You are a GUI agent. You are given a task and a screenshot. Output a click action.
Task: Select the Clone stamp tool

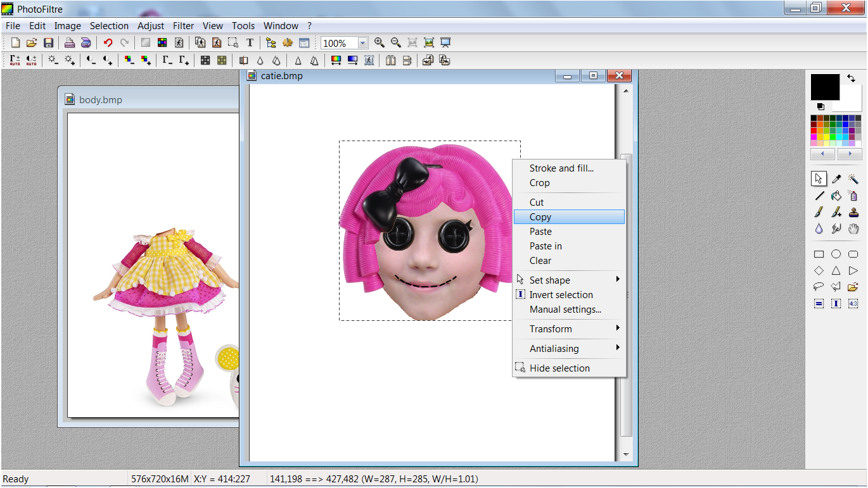(853, 213)
